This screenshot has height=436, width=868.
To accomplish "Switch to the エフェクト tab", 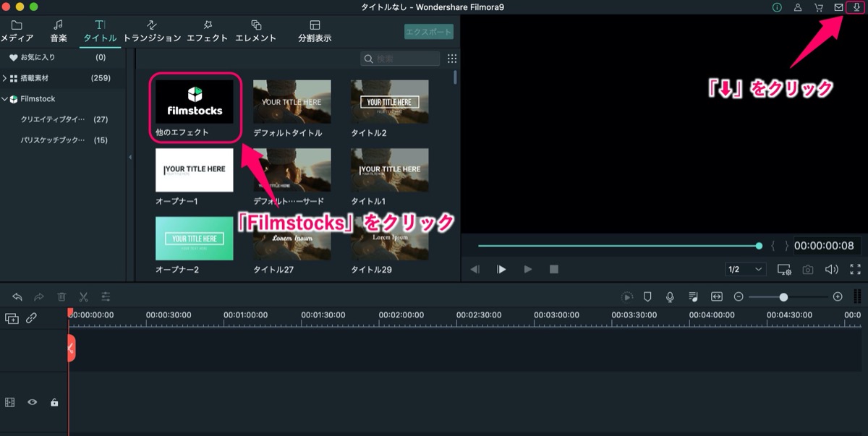I will click(x=208, y=31).
